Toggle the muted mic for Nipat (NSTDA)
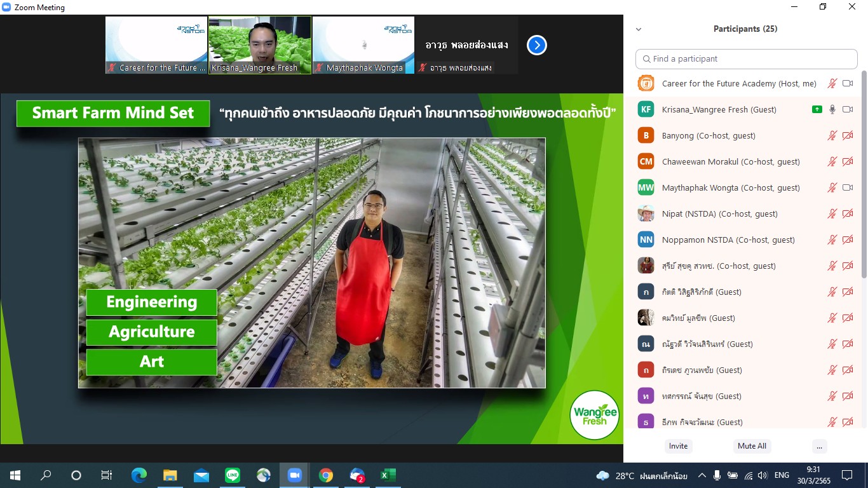 tap(832, 213)
